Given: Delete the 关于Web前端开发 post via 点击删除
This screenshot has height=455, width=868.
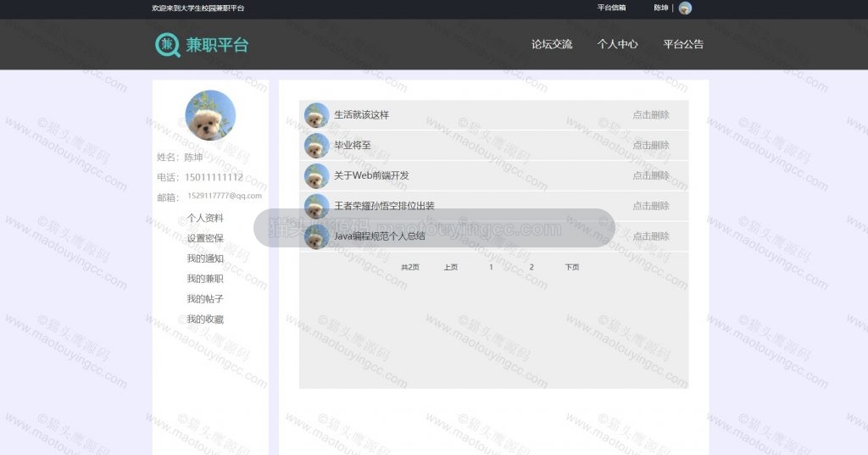Looking at the screenshot, I should pos(651,175).
